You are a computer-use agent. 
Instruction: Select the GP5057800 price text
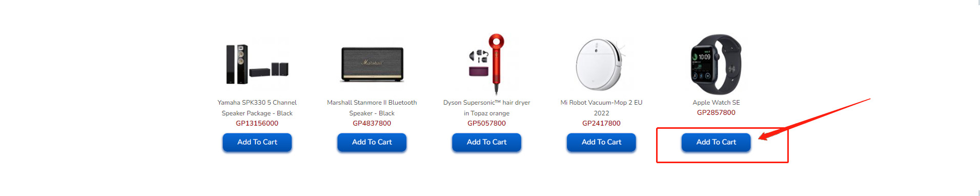coord(487,123)
